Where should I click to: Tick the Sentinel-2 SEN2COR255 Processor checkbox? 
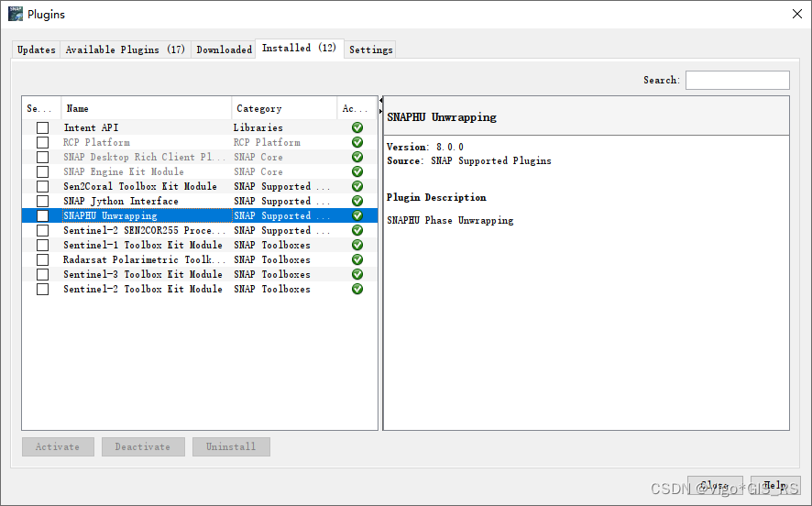point(42,230)
